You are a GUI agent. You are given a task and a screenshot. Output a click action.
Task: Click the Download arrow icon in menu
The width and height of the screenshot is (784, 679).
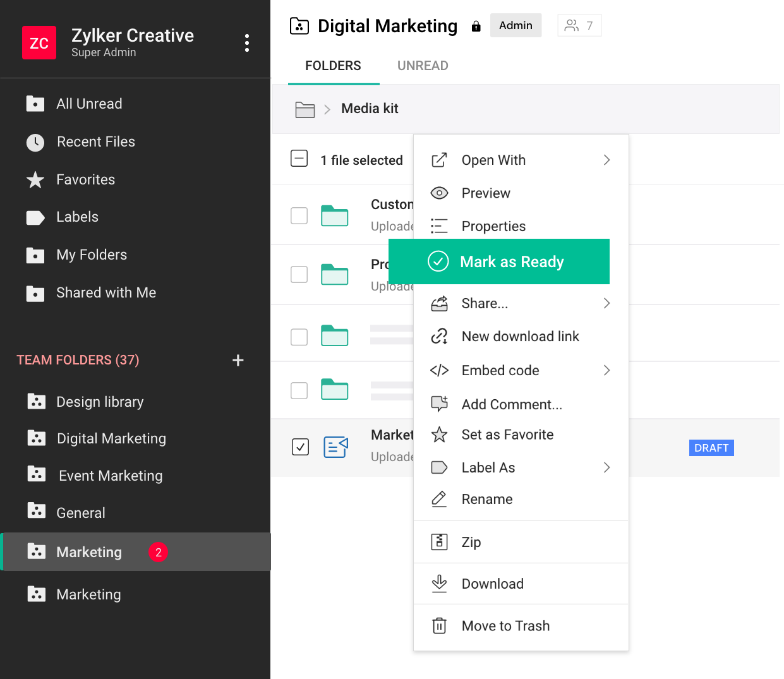pyautogui.click(x=439, y=584)
